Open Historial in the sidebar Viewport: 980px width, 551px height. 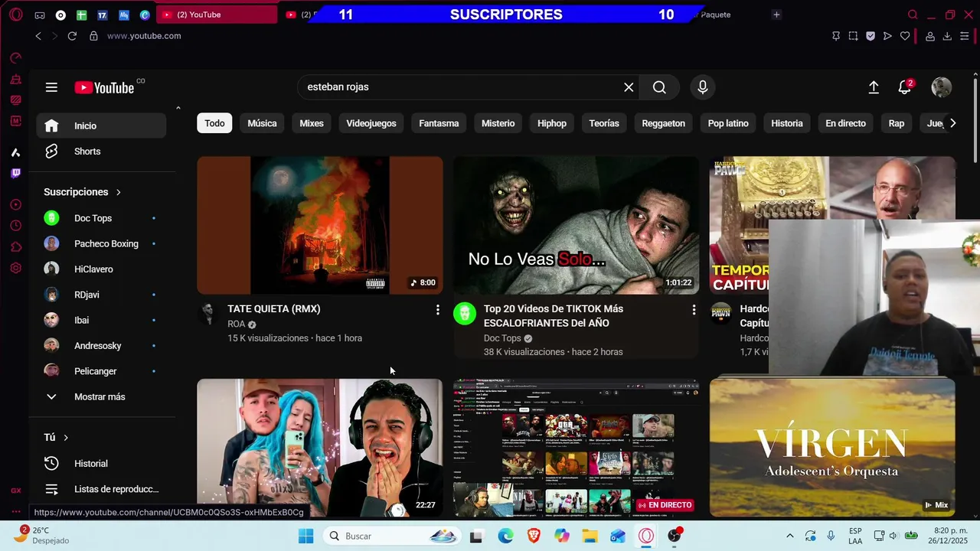[x=101, y=463]
